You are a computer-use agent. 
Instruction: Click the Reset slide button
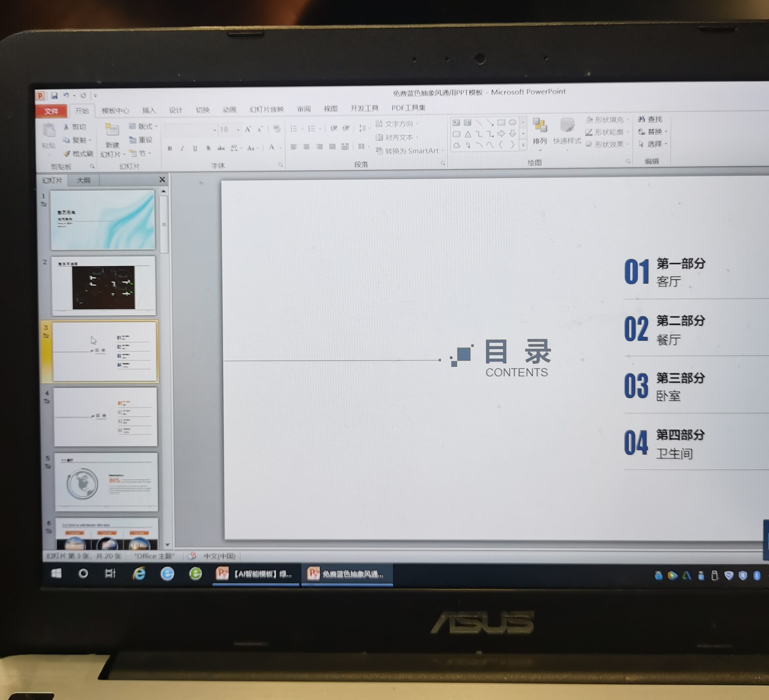click(x=141, y=140)
